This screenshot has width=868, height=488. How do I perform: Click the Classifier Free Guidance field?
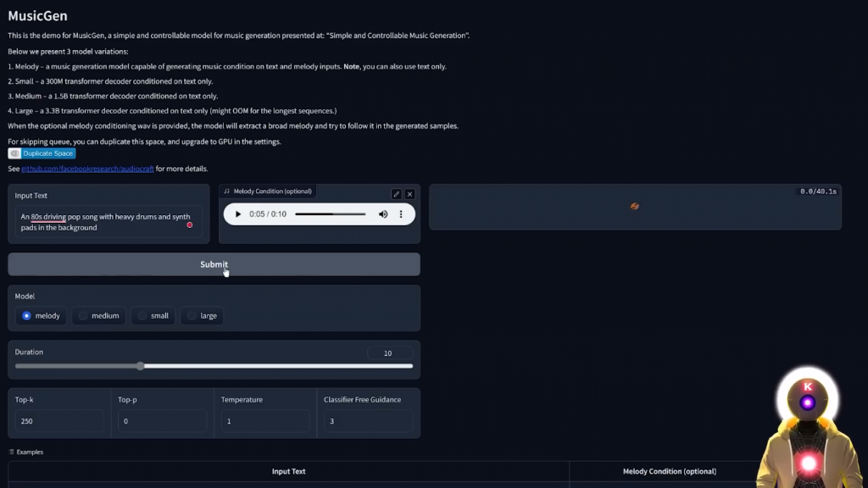[x=368, y=421]
